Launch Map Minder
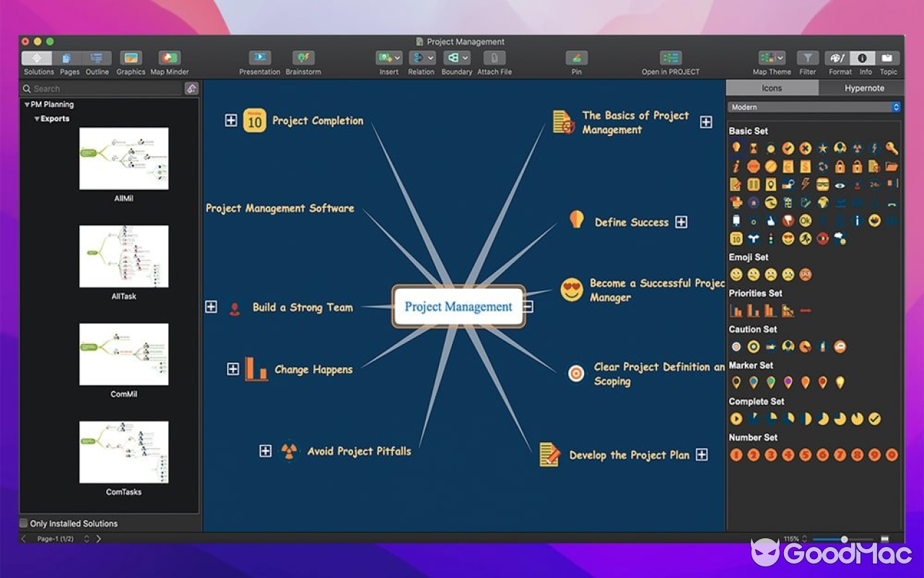Screen dimensions: 924x578 [169, 58]
